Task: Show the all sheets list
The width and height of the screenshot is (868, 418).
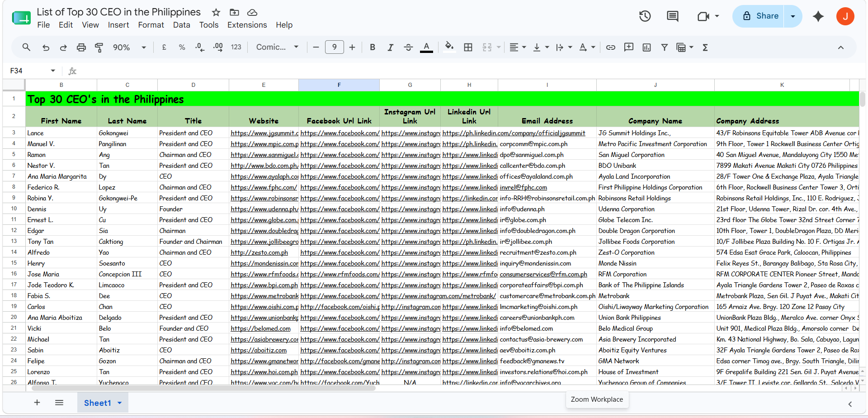Action: (x=59, y=403)
